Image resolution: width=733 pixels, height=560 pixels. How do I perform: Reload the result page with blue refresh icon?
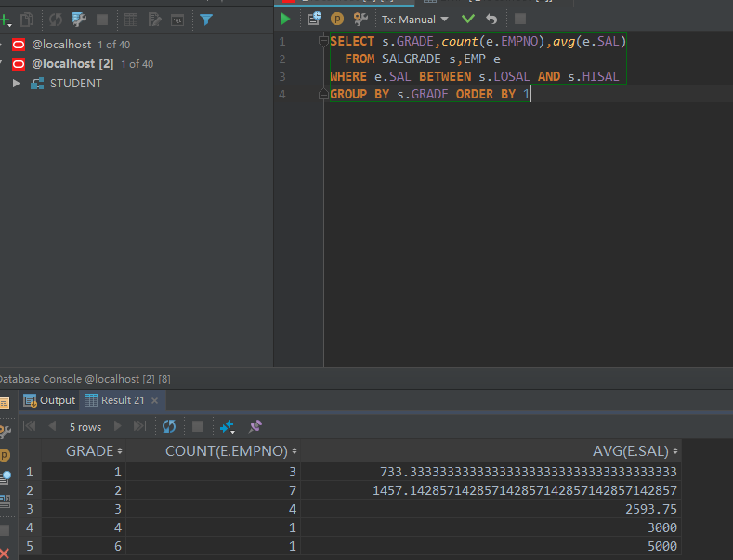coord(169,426)
